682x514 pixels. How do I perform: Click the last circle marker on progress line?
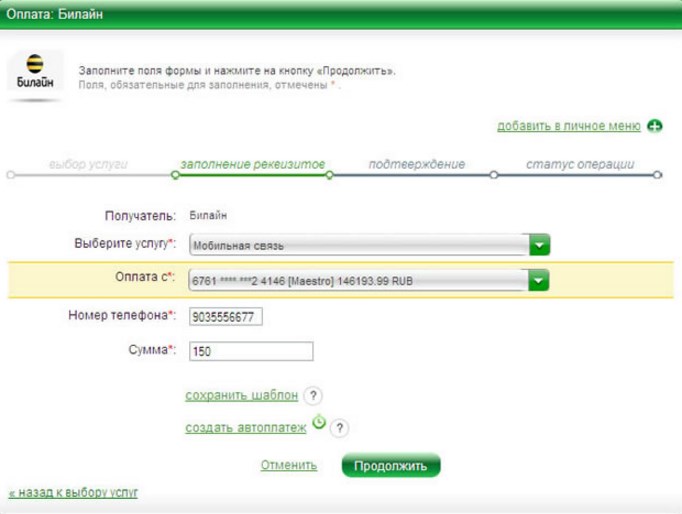657,175
